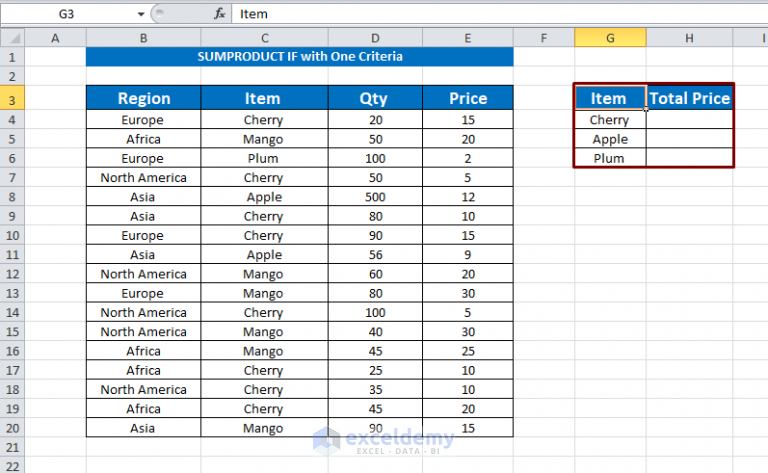768x473 pixels.
Task: Select 'Mango' in row 12
Action: pos(264,274)
